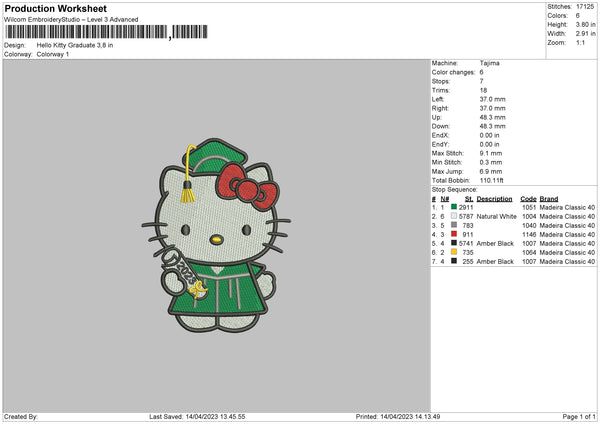Screen dimensions: 600x424
Task: Click the grey swatch for stop 3
Action: click(455, 224)
